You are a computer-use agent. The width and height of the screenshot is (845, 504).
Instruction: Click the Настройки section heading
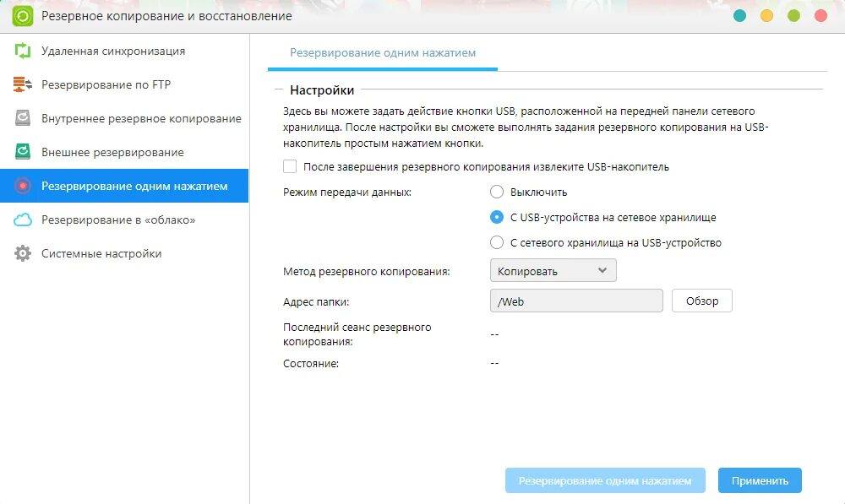[322, 90]
